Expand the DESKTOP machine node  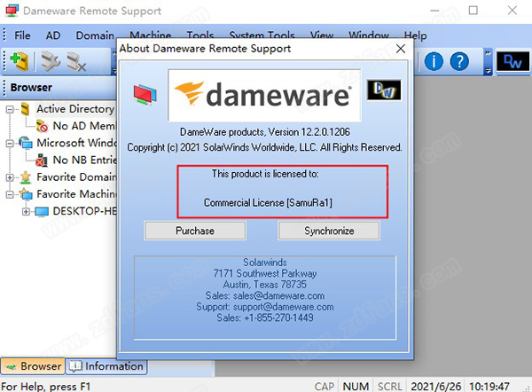[x=26, y=211]
